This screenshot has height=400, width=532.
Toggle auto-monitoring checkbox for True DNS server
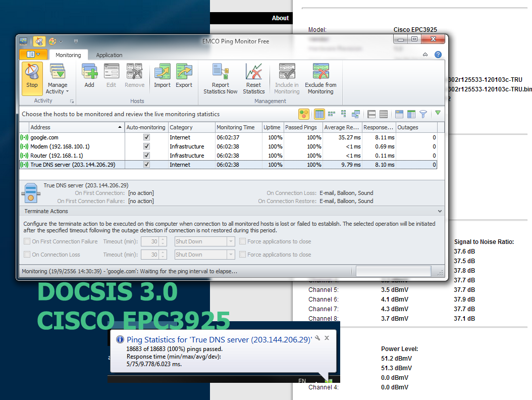[146, 165]
